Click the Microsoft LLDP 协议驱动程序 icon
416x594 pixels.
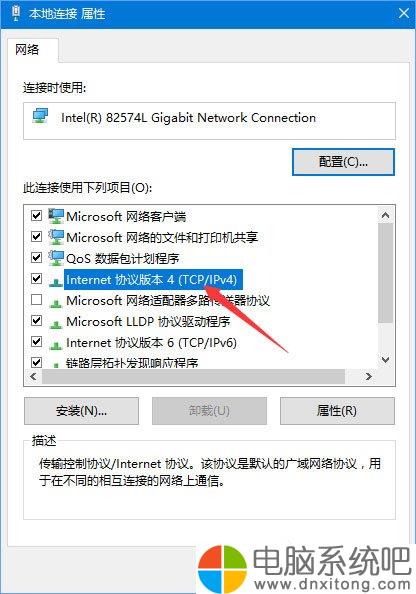pyautogui.click(x=56, y=323)
